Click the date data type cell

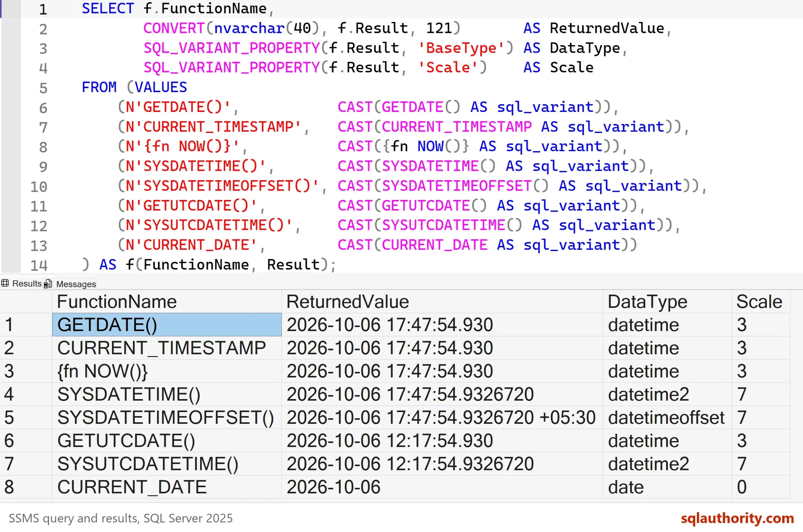tap(667, 487)
